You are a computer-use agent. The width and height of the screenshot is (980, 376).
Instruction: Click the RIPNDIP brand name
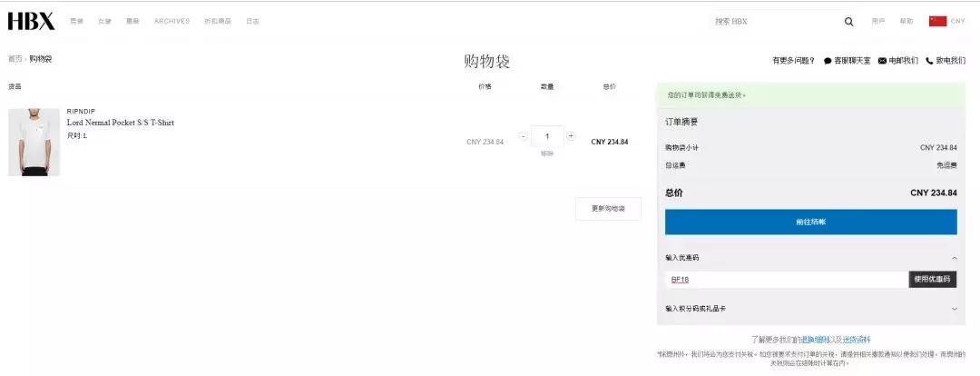click(x=82, y=112)
